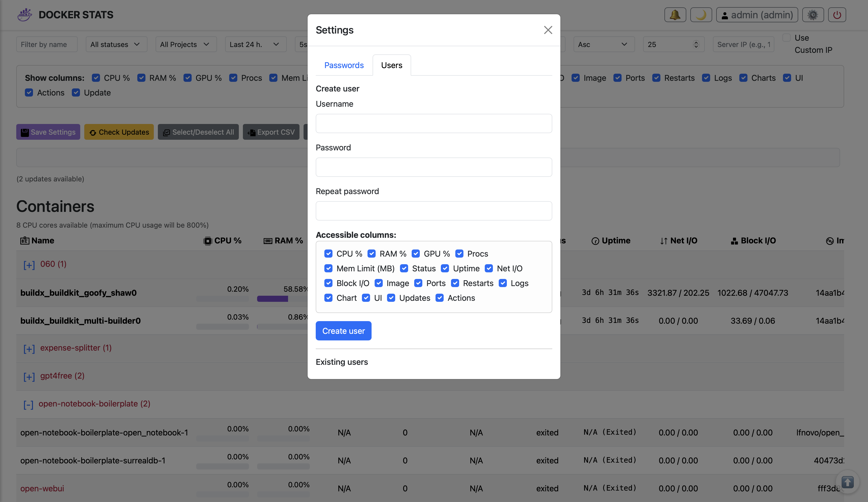Select the Users tab
The image size is (868, 502).
coord(391,65)
